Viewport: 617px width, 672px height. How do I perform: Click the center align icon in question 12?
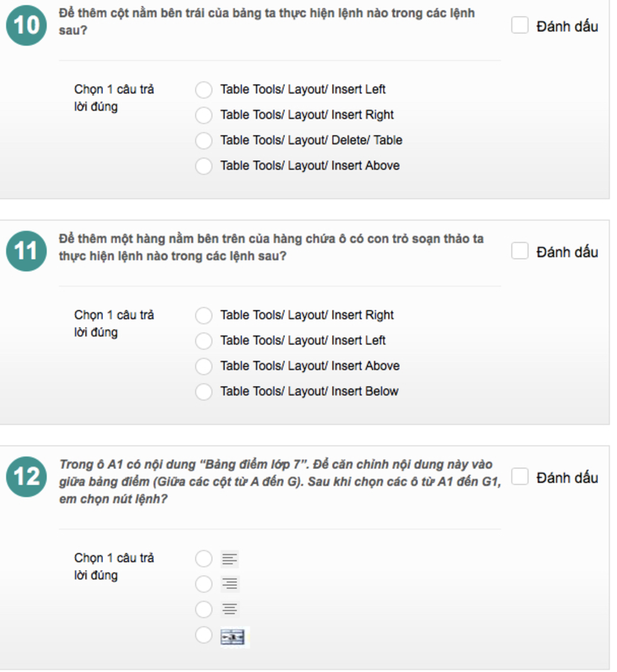click(230, 609)
